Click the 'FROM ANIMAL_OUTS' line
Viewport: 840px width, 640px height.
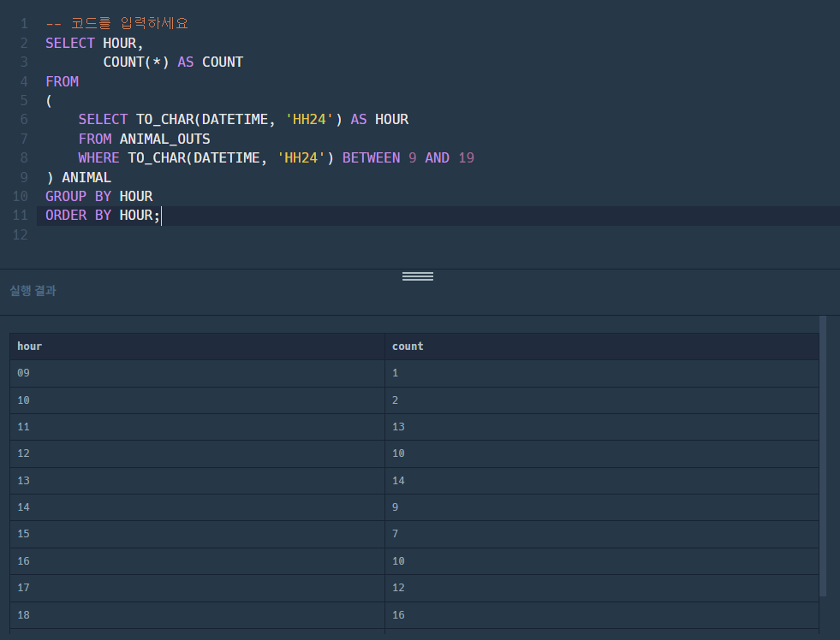coord(144,139)
